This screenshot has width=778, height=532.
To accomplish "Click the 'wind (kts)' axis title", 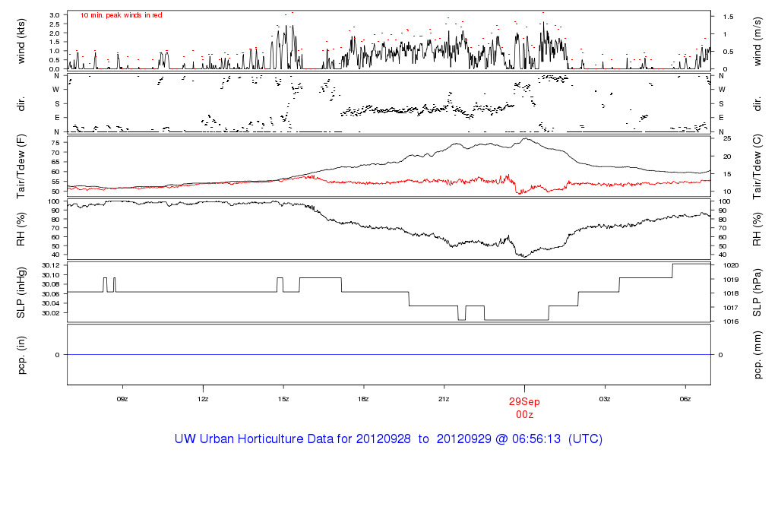I will click(21, 41).
